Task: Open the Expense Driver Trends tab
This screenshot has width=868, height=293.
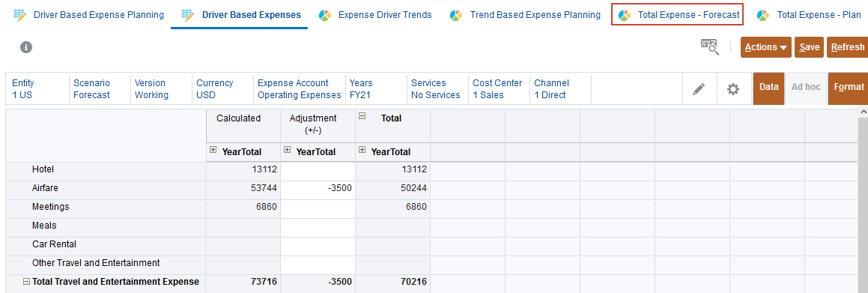Action: [385, 15]
